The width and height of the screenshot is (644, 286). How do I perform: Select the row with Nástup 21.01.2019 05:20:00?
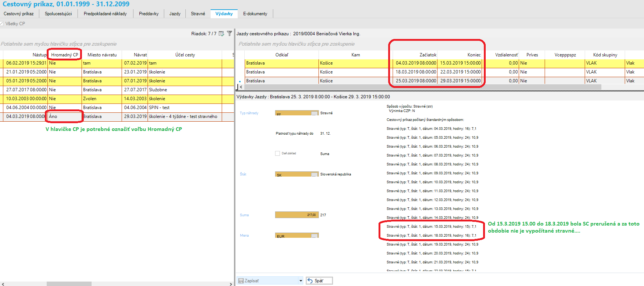(x=117, y=72)
